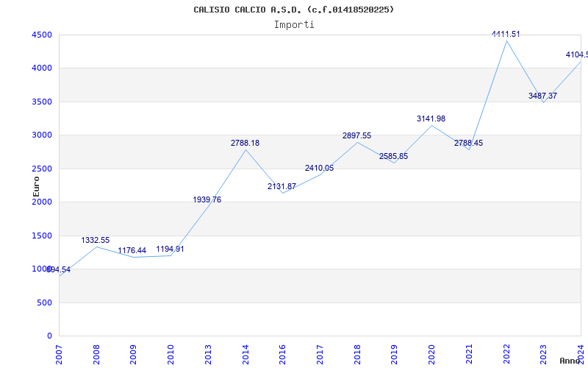Click the 2788.18 data value label
Image resolution: width=588 pixels, height=368 pixels.
[245, 143]
